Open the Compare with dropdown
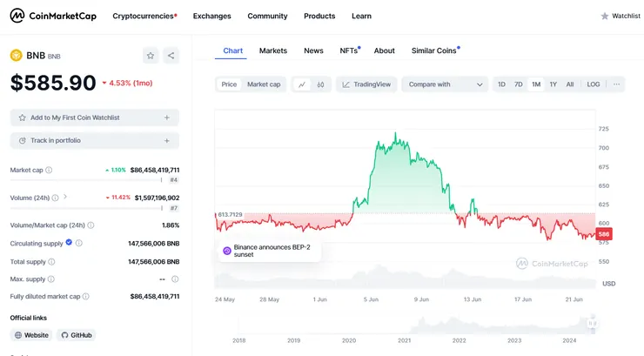The image size is (644, 356). (445, 84)
